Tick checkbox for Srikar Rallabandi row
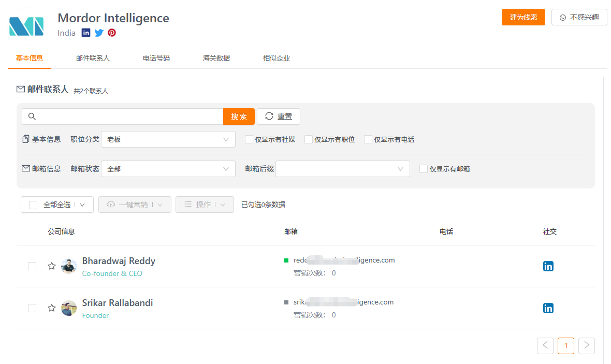The height and width of the screenshot is (364, 611). pyautogui.click(x=32, y=308)
